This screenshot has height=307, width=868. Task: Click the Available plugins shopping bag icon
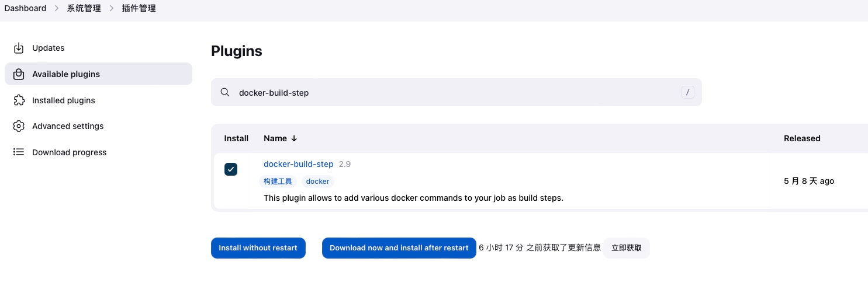[x=19, y=74]
